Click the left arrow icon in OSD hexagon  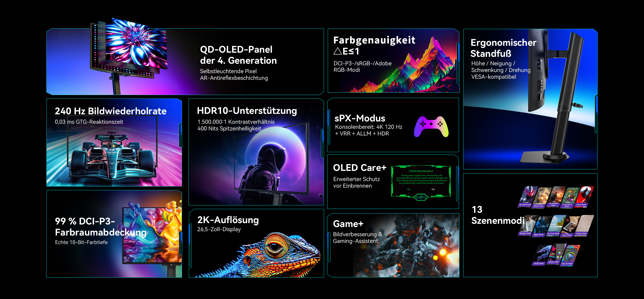[417, 197]
